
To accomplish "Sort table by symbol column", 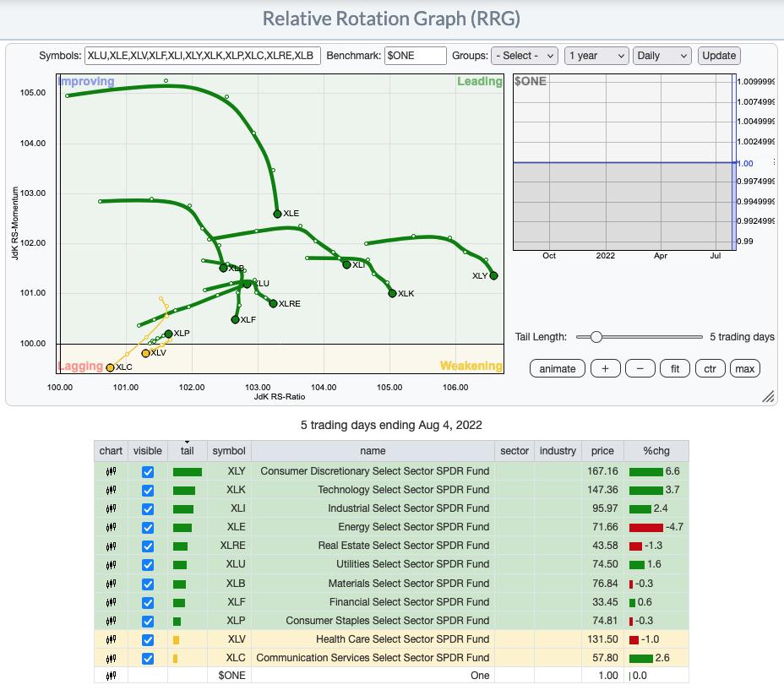I will point(229,450).
